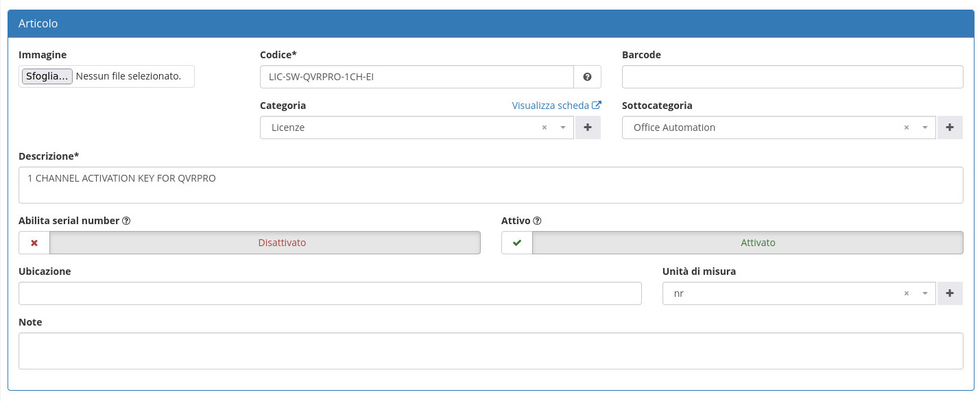Click Sfoglia to browse for image

pyautogui.click(x=47, y=76)
